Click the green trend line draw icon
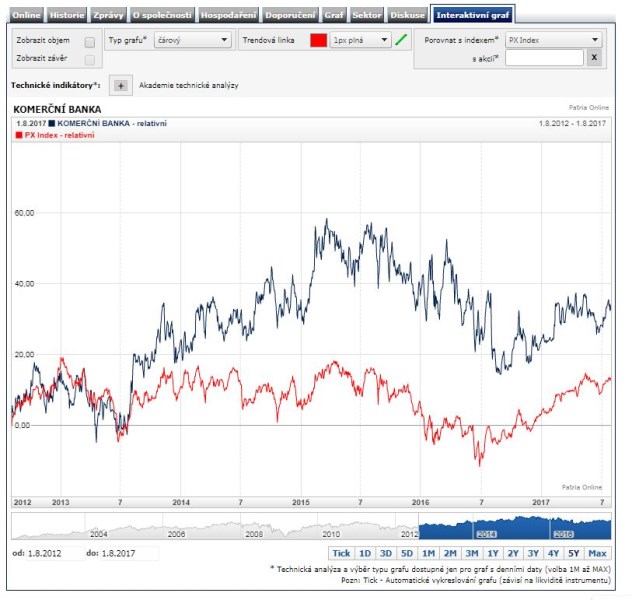 [401, 40]
